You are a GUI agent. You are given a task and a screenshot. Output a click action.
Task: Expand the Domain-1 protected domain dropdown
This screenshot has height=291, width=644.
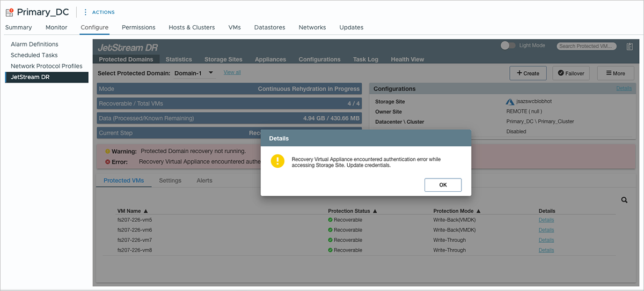[x=211, y=73]
